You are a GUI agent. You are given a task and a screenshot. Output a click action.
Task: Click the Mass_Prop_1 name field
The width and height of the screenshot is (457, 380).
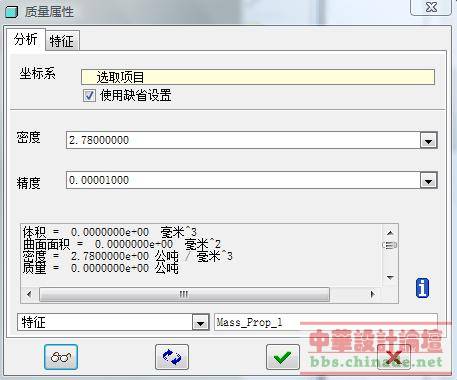pos(326,322)
